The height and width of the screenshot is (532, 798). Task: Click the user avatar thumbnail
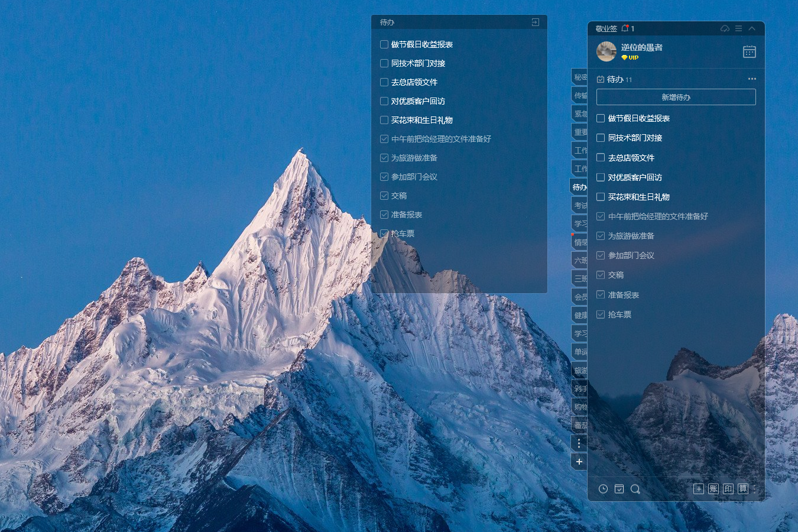[x=606, y=51]
